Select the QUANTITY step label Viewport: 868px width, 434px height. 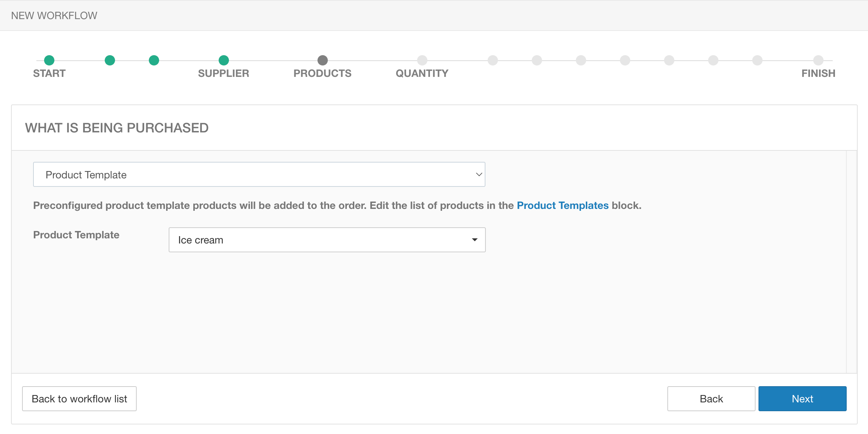pyautogui.click(x=422, y=74)
